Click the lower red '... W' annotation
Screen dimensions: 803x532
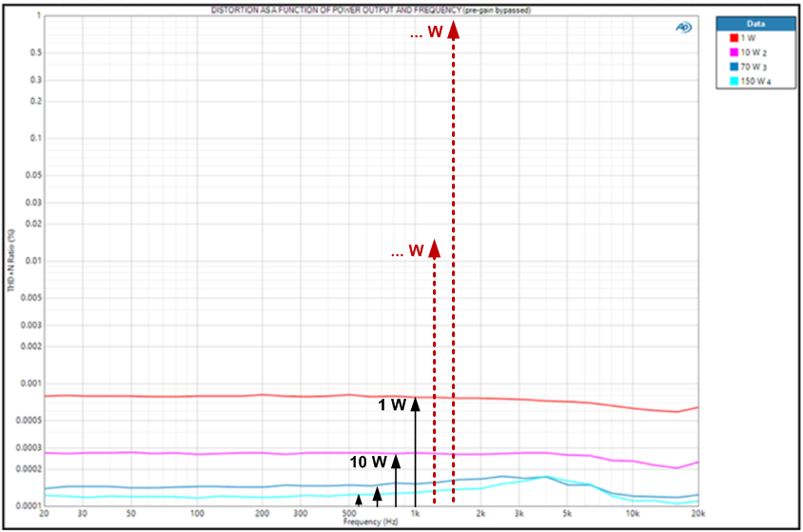pyautogui.click(x=407, y=252)
